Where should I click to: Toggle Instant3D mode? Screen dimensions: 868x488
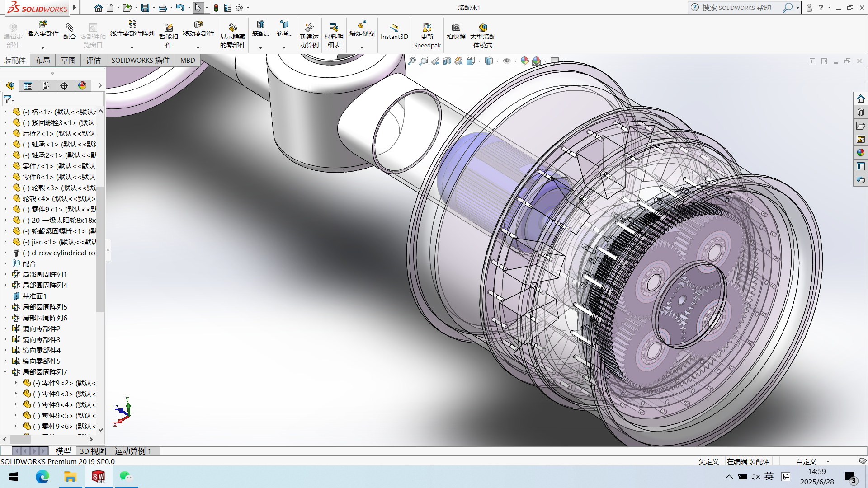pyautogui.click(x=394, y=31)
